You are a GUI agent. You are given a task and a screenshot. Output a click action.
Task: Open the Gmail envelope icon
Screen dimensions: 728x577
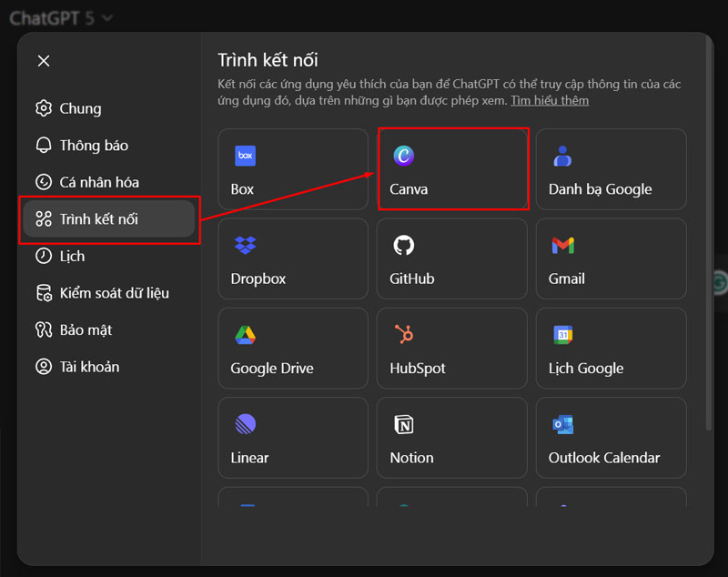562,245
